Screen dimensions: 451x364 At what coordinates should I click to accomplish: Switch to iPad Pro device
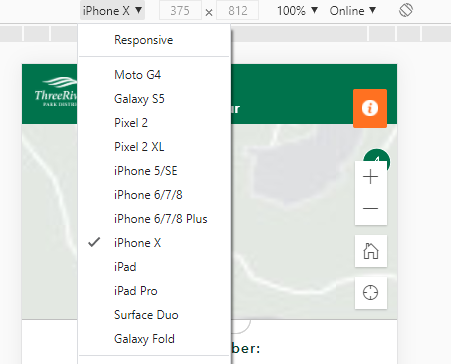coord(154,291)
